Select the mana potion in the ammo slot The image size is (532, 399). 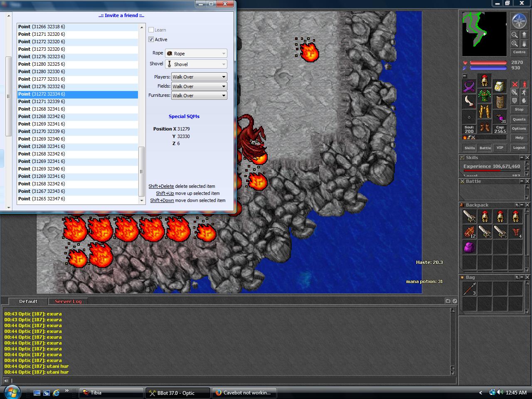500,118
